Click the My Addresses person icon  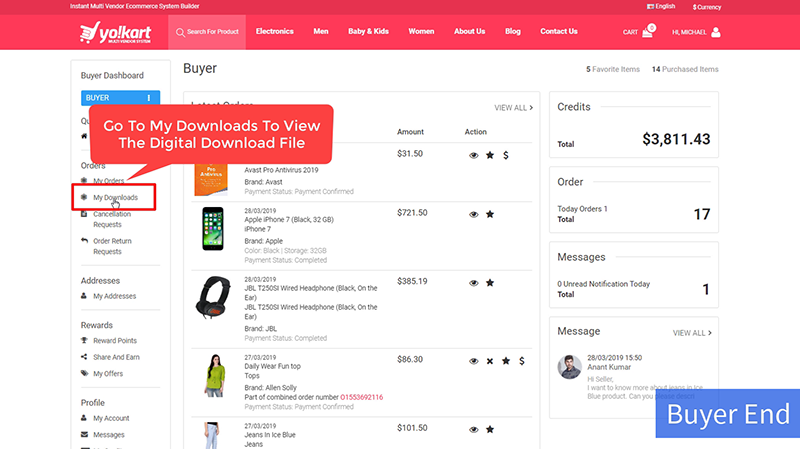pos(84,295)
